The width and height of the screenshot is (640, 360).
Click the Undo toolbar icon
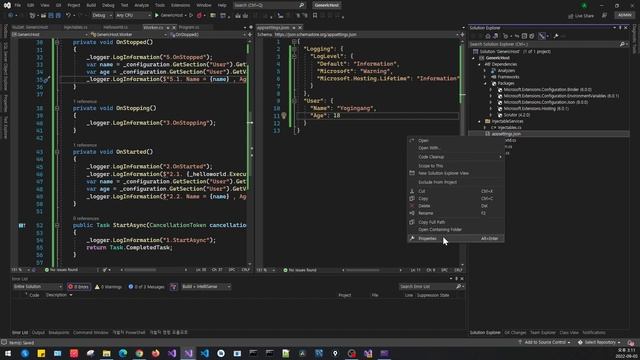69,16
